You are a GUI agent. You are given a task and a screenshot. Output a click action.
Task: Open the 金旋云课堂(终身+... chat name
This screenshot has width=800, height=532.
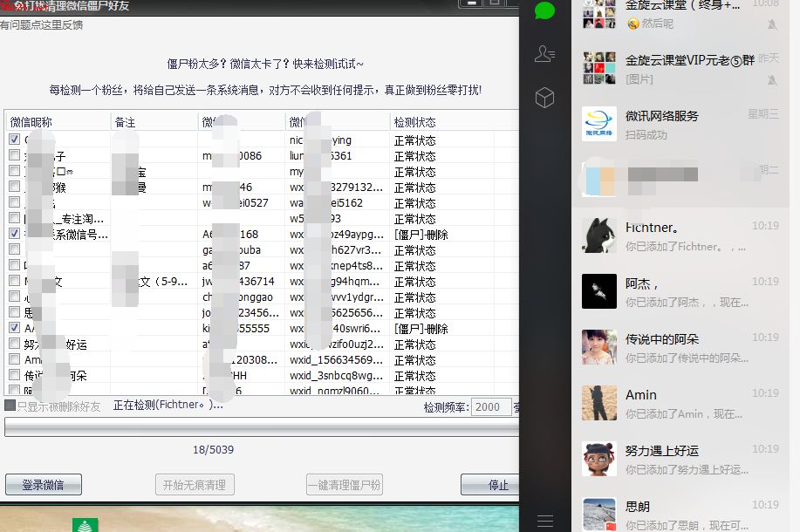click(x=682, y=5)
